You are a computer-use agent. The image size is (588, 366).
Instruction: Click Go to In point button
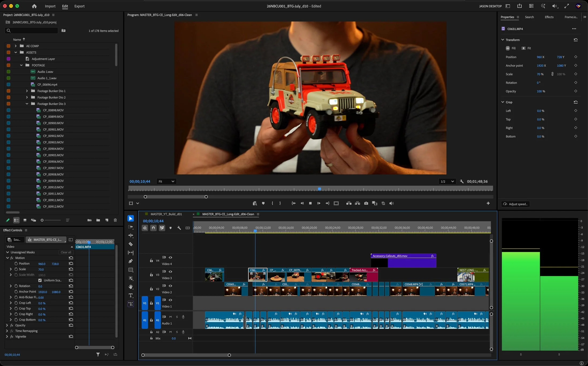pos(294,203)
